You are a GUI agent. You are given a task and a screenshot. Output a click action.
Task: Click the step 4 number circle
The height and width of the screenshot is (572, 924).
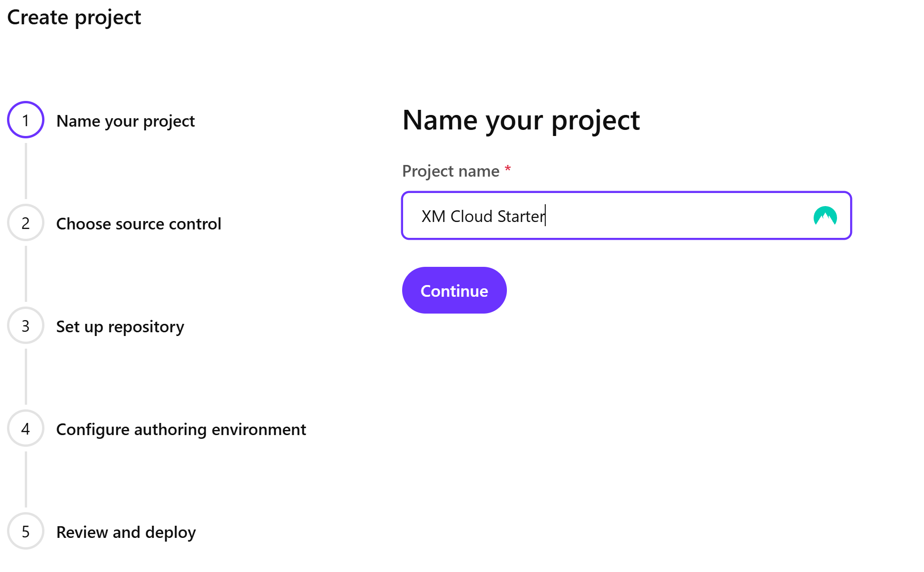point(26,429)
